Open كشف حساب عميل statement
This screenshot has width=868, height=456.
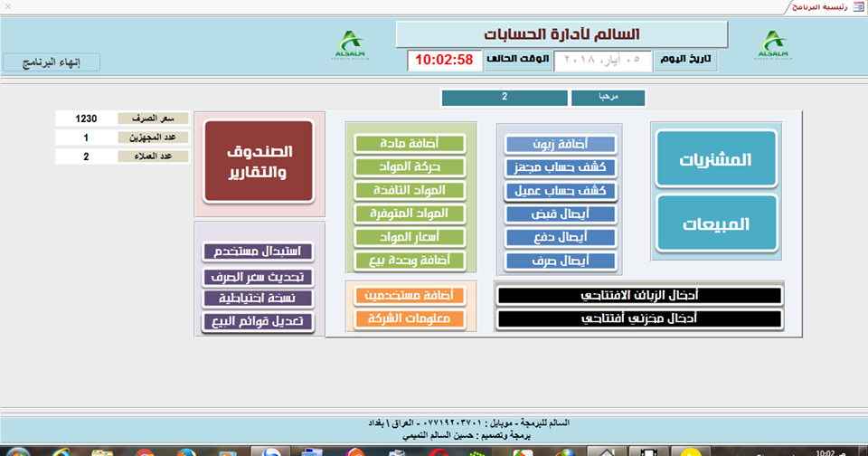[561, 191]
